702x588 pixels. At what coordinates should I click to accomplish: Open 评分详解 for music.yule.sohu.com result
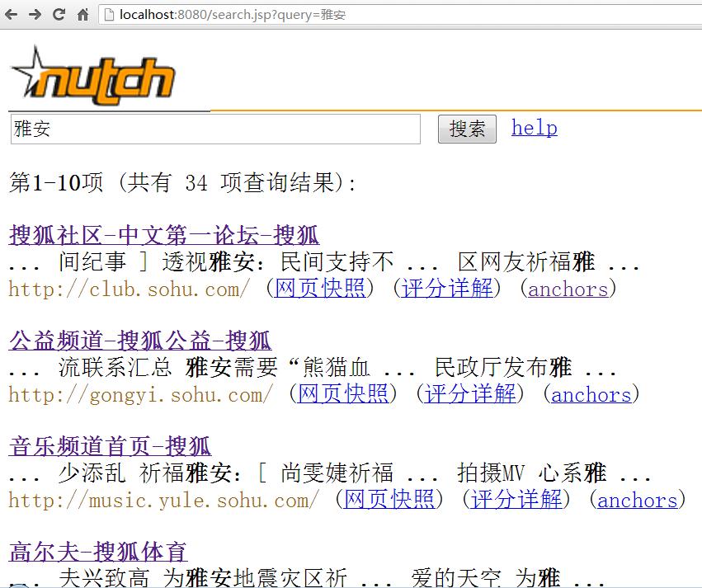(516, 499)
